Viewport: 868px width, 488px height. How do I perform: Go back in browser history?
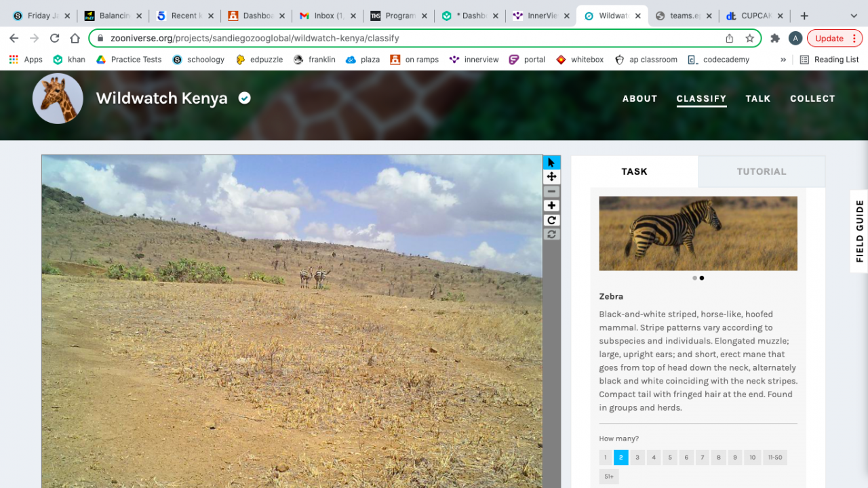(14, 39)
